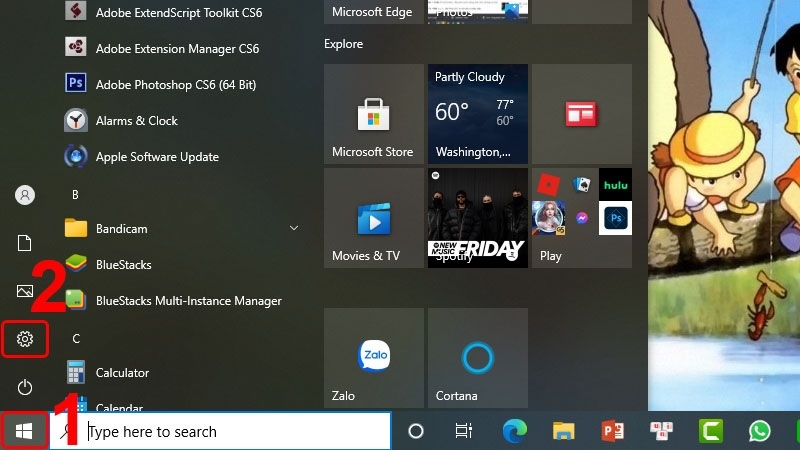
Task: Open UniKey icon on taskbar
Action: coord(661,431)
